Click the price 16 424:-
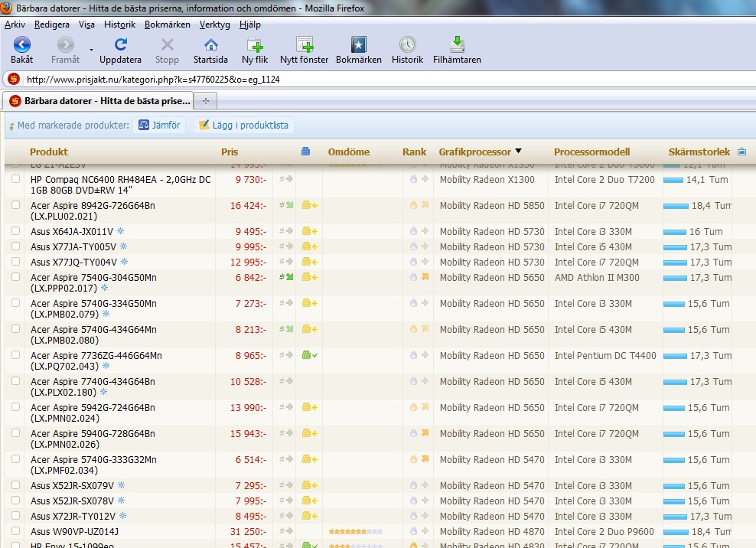This screenshot has height=548, width=756. pos(249,205)
